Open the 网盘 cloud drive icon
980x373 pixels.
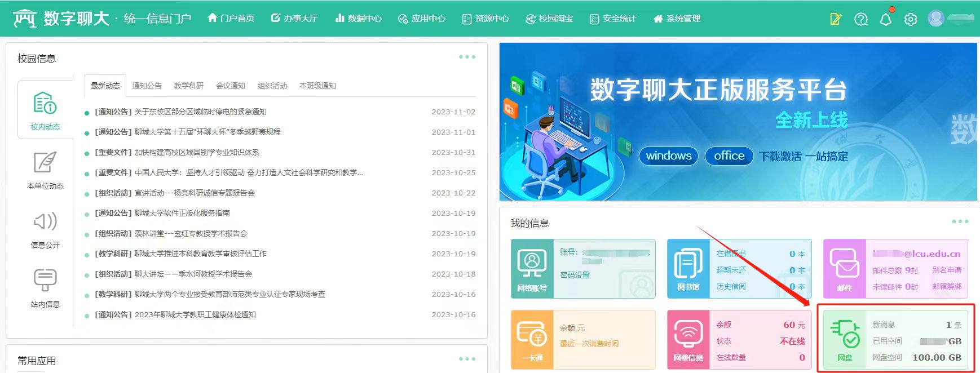click(x=845, y=335)
